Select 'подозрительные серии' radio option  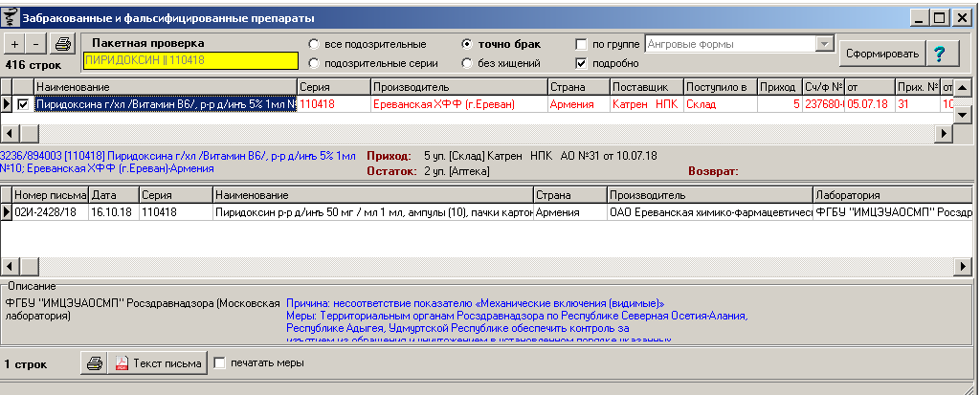[315, 63]
